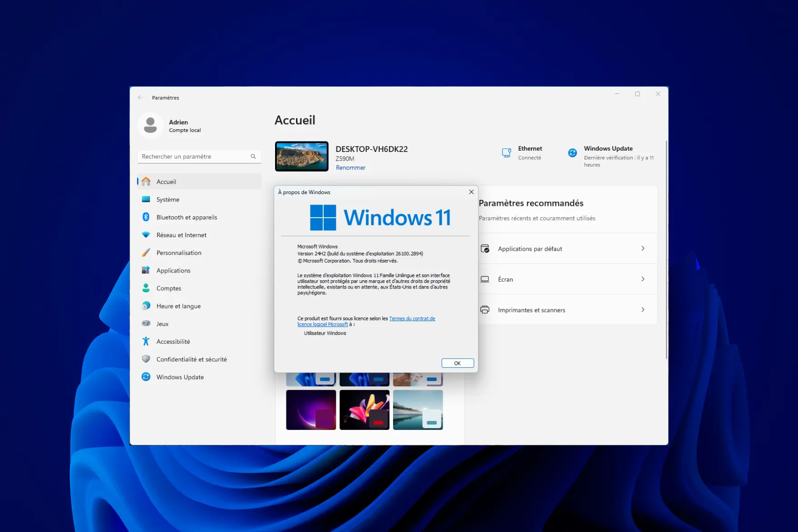Image resolution: width=798 pixels, height=532 pixels.
Task: Click the Accessibilité figure icon
Action: coord(146,341)
